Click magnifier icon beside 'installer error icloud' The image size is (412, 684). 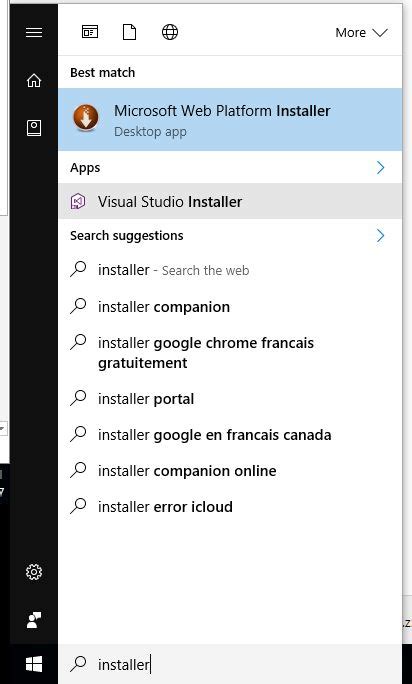(78, 506)
